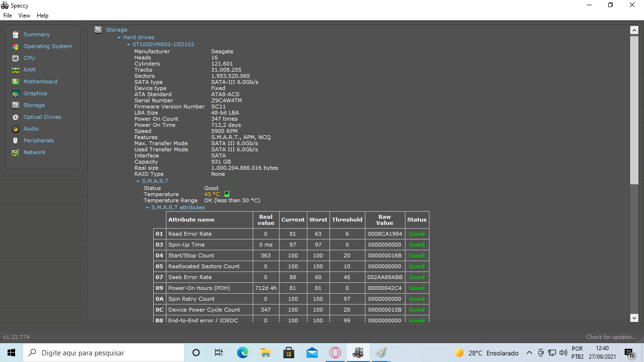Select Summary in the sidebar
This screenshot has width=644, height=362.
36,34
